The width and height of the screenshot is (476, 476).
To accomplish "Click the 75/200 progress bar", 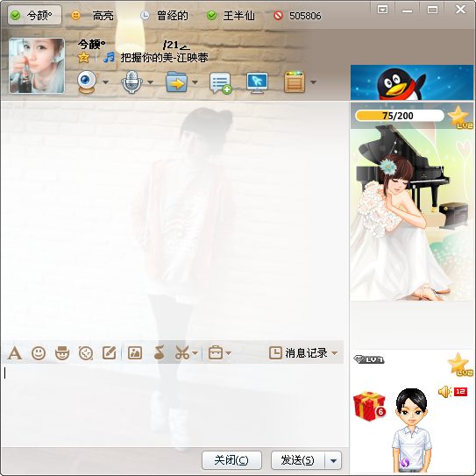I will pos(400,116).
